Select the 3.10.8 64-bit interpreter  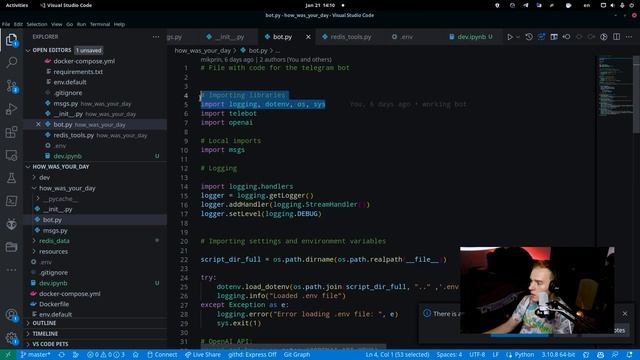[x=558, y=355]
